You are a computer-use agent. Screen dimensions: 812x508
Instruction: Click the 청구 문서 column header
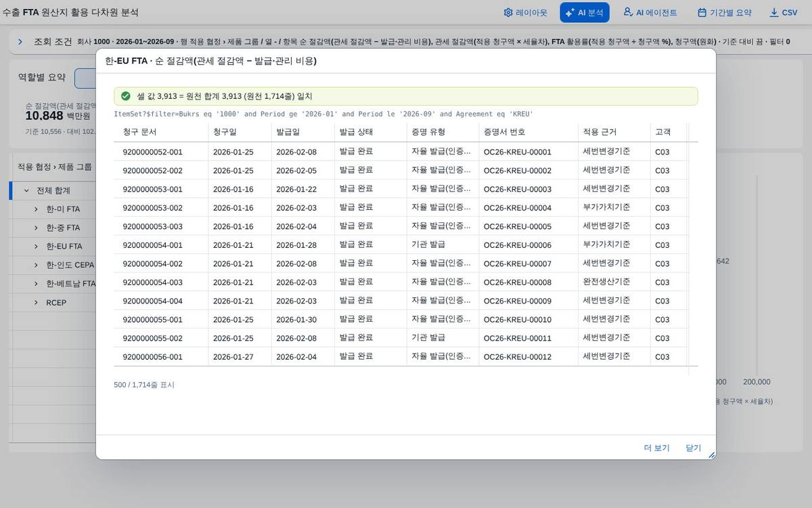pyautogui.click(x=161, y=132)
